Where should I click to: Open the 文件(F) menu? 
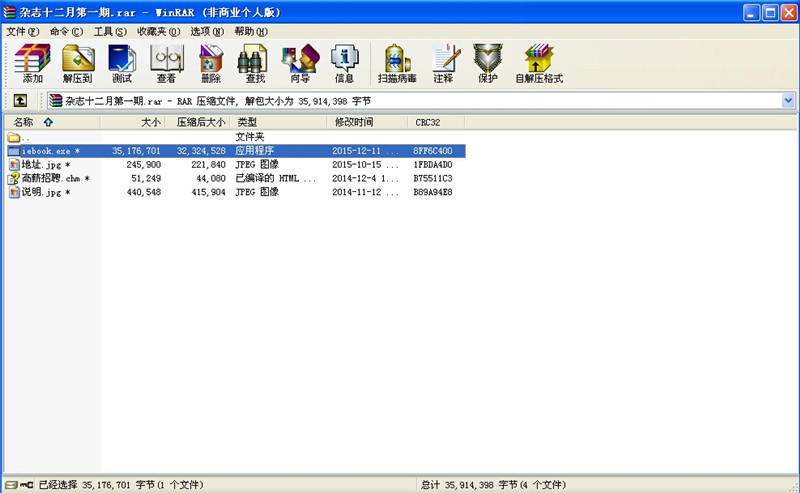tap(22, 32)
